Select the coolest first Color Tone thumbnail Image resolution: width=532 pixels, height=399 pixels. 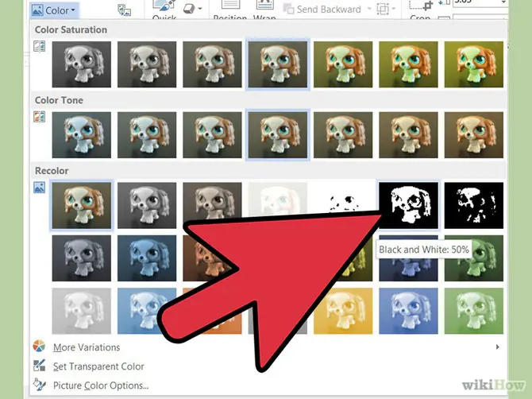[82, 135]
